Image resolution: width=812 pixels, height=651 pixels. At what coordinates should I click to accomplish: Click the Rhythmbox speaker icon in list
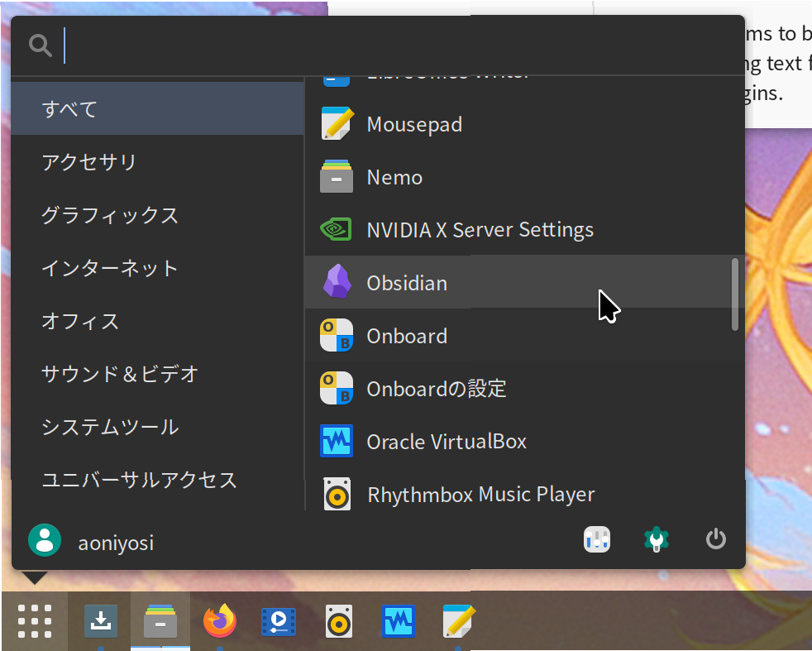click(x=337, y=494)
